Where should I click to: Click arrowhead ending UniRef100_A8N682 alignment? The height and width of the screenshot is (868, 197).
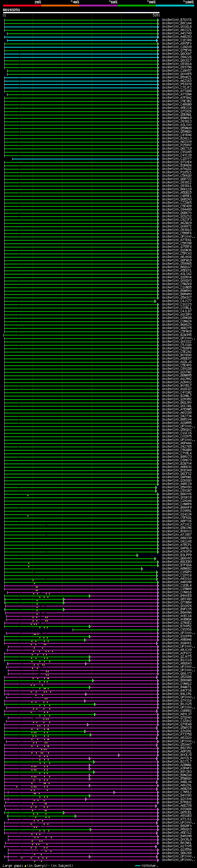(x=142, y=569)
